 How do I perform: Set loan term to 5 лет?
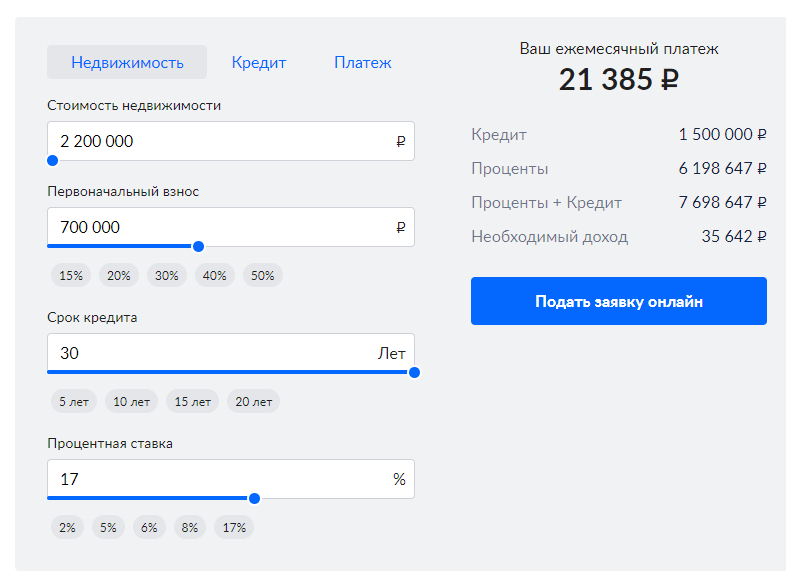(74, 402)
